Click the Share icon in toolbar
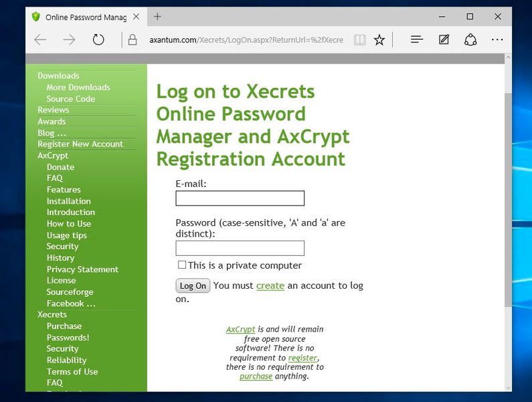This screenshot has height=402, width=532. coord(470,40)
